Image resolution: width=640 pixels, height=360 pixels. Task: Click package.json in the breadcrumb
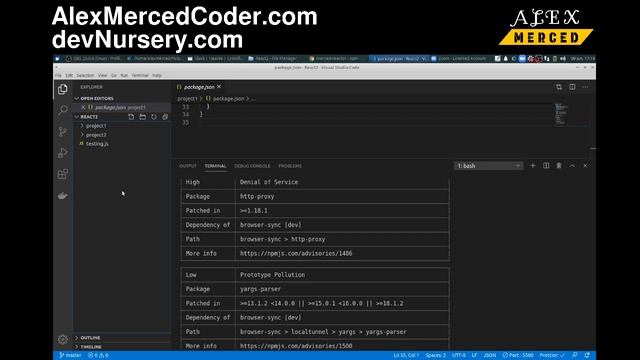click(x=228, y=98)
